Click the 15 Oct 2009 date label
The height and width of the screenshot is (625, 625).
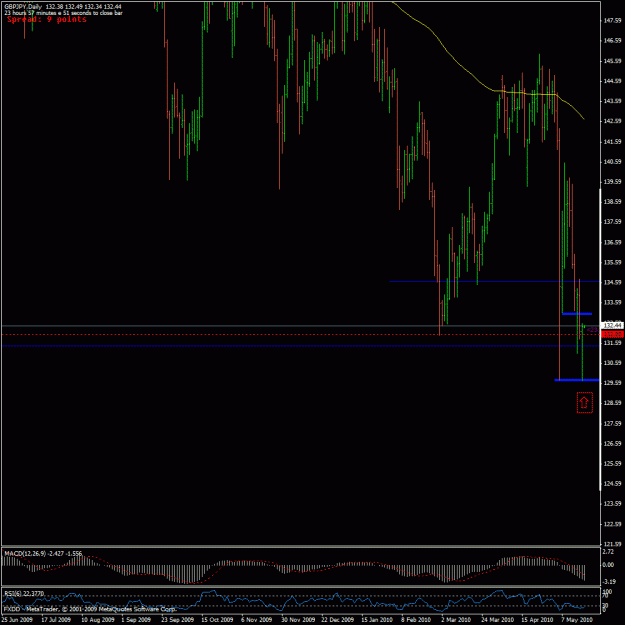(217, 620)
